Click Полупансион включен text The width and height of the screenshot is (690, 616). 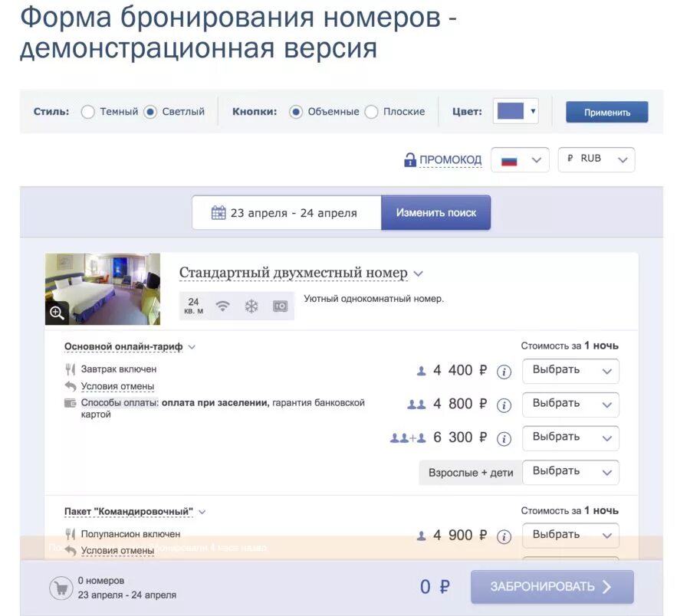pyautogui.click(x=130, y=534)
